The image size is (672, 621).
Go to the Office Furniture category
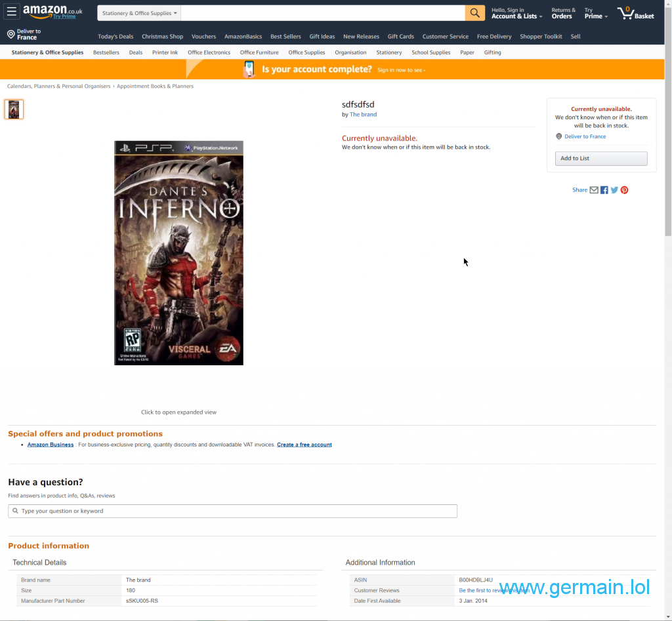pyautogui.click(x=259, y=52)
